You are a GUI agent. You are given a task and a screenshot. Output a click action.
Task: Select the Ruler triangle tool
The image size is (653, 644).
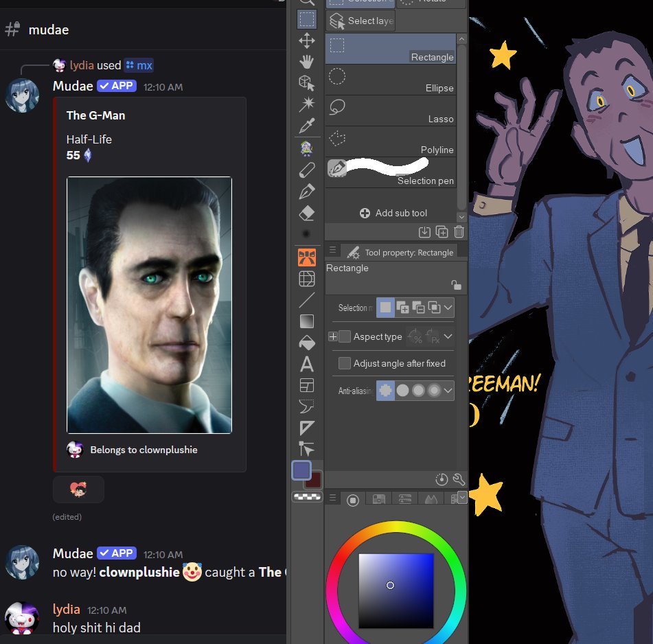[307, 428]
